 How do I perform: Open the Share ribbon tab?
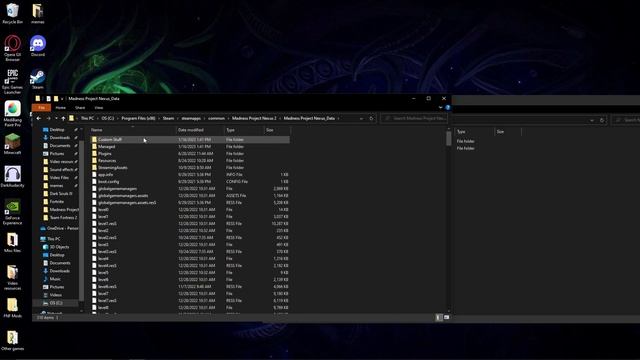point(80,108)
